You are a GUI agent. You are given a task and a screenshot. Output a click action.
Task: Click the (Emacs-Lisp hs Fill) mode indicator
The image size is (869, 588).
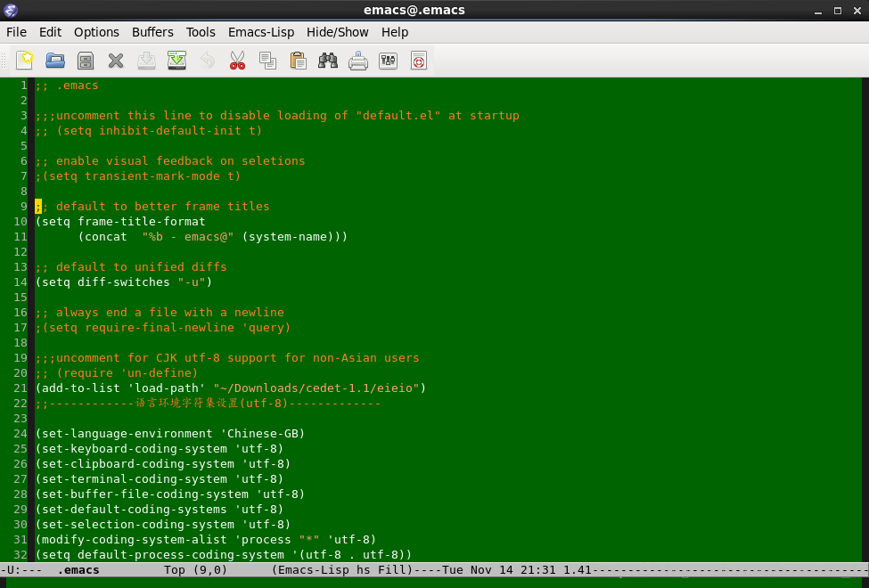pos(342,569)
